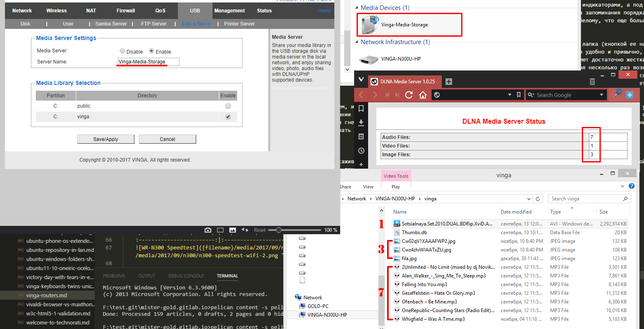Open the Firewall router menu
The image size is (644, 329).
pos(126,11)
